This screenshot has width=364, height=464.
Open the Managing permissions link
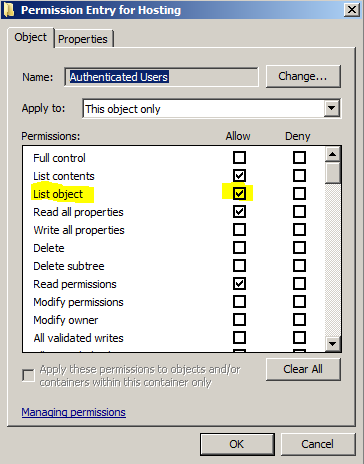pos(74,412)
